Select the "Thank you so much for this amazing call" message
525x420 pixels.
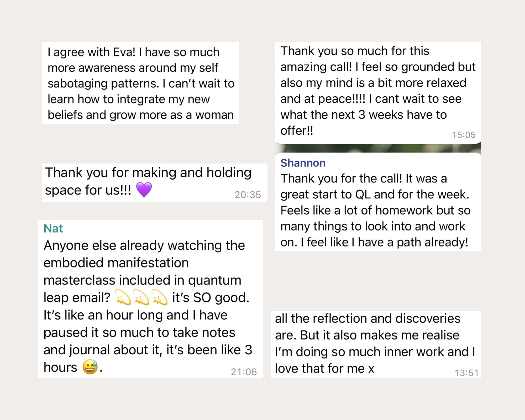pyautogui.click(x=377, y=91)
